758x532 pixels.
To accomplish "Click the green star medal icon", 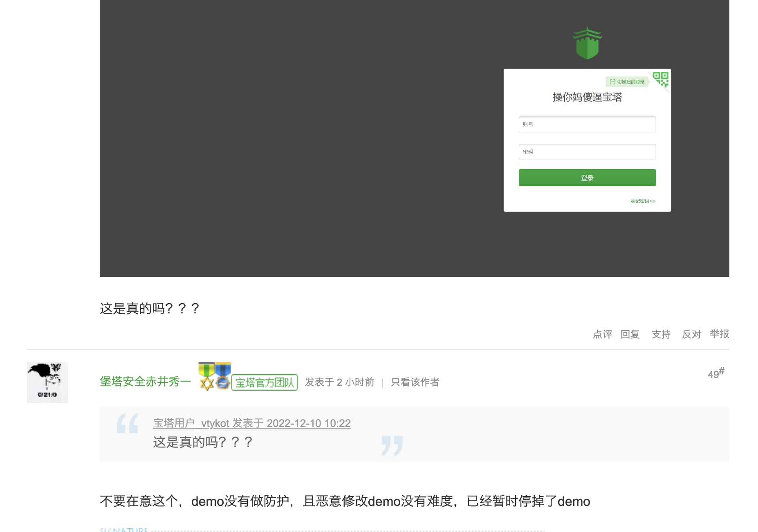I will [206, 376].
